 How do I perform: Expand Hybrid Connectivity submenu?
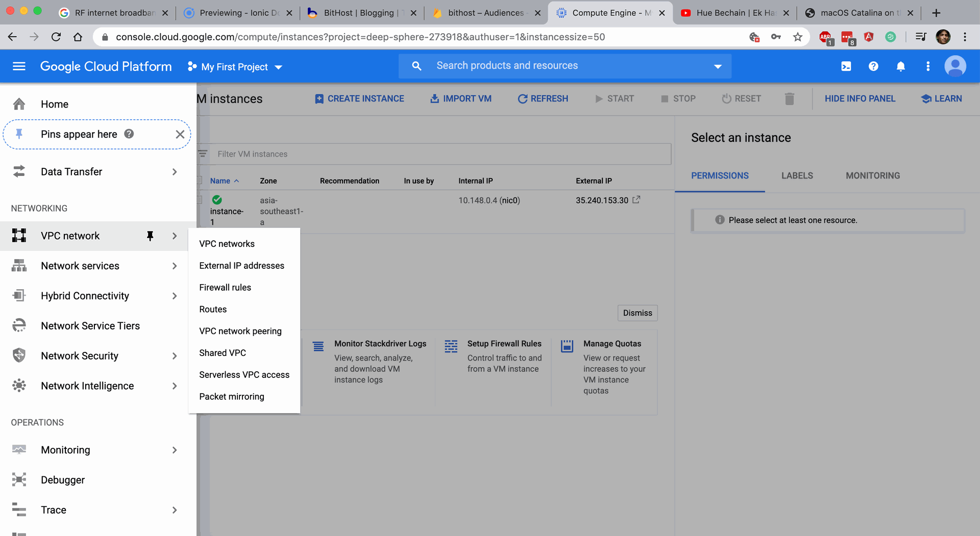click(175, 296)
